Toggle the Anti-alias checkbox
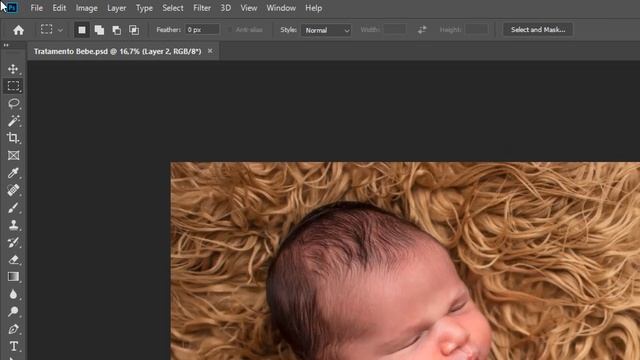This screenshot has height=360, width=640. [230, 30]
